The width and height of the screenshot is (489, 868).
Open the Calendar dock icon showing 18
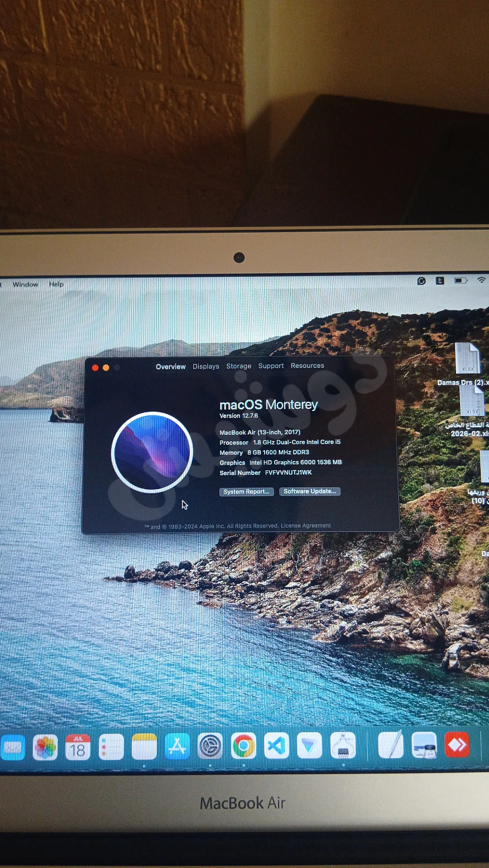78,747
